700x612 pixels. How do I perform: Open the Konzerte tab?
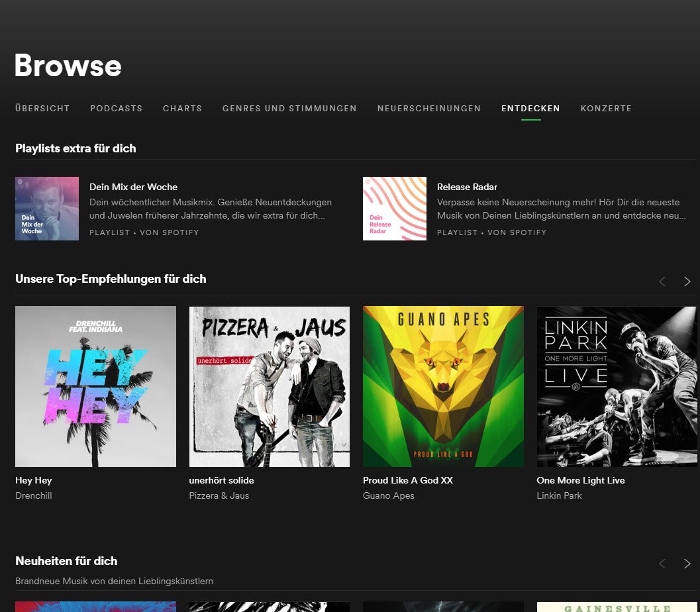click(606, 108)
